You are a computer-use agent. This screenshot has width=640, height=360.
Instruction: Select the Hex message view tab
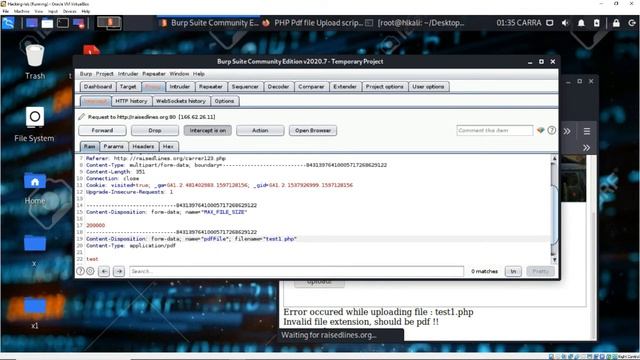point(168,146)
